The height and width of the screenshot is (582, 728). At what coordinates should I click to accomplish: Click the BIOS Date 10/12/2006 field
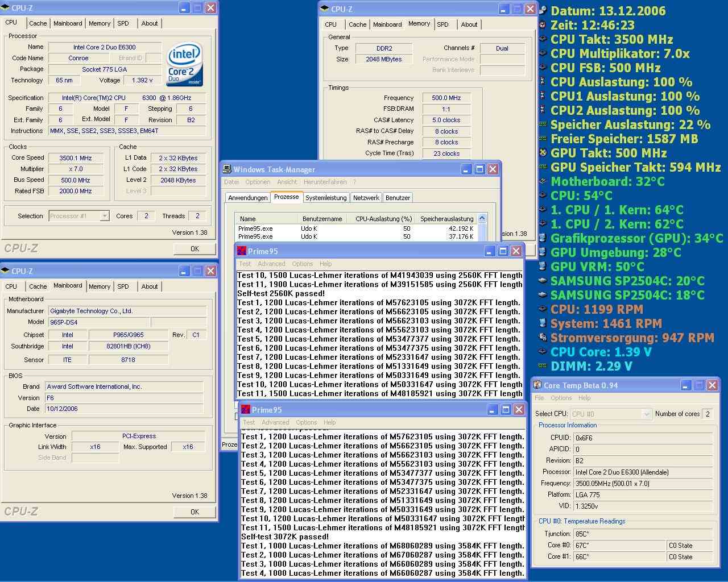click(124, 409)
